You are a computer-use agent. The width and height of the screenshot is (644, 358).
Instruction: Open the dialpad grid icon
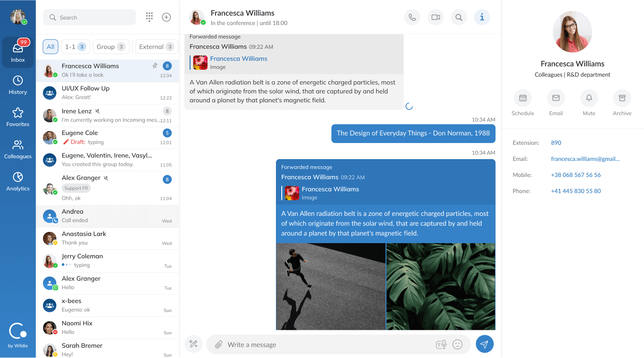tap(149, 17)
